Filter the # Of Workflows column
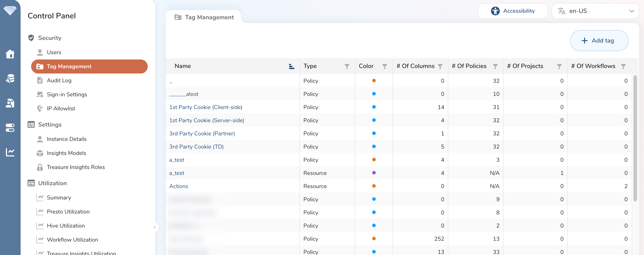Screen dimensions: 644x255 pos(623,66)
